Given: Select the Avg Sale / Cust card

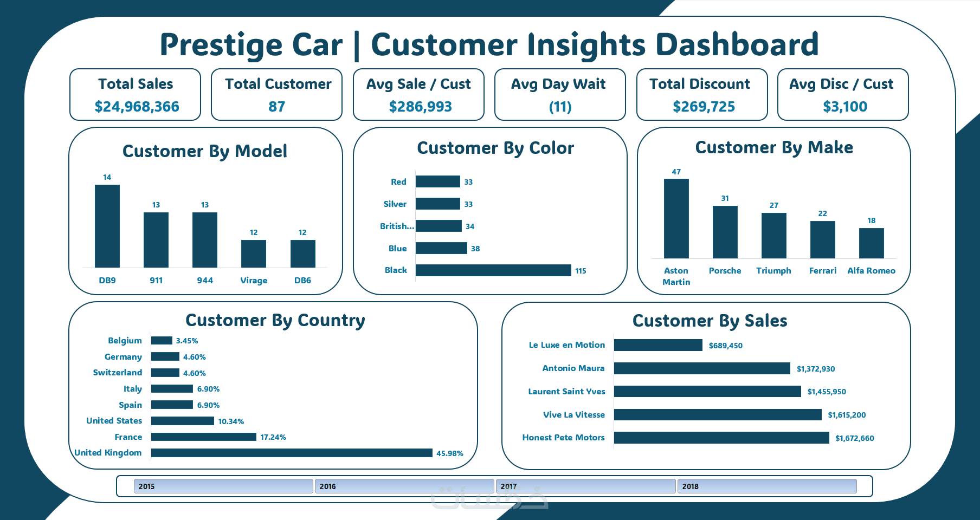Looking at the screenshot, I should pos(419,95).
